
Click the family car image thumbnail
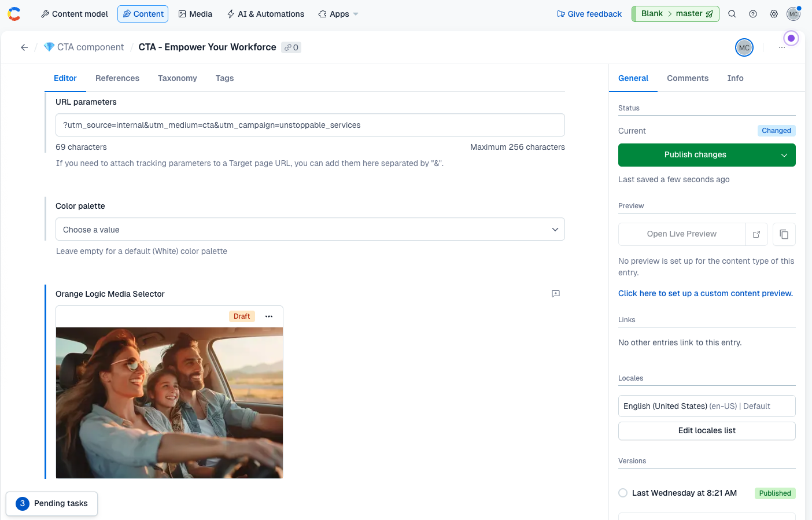pyautogui.click(x=169, y=403)
